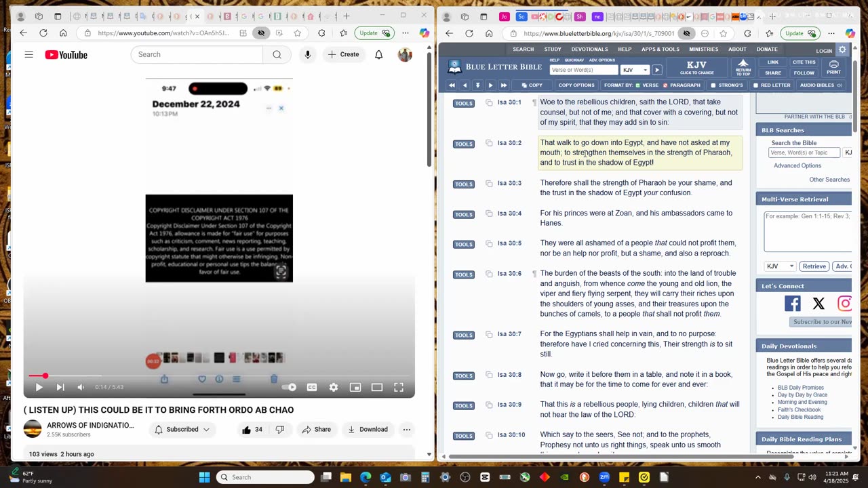Open TOOLS for Isa 30:6
868x488 pixels.
click(x=464, y=274)
